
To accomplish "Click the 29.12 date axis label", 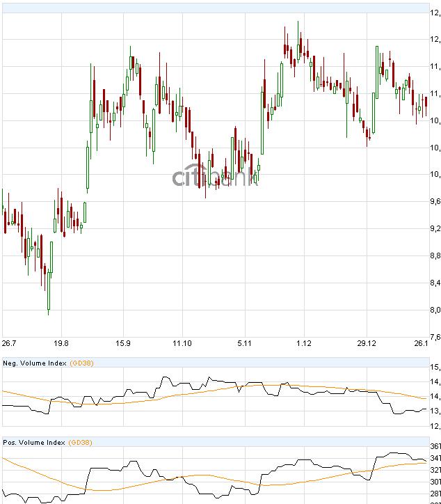I will (x=367, y=343).
